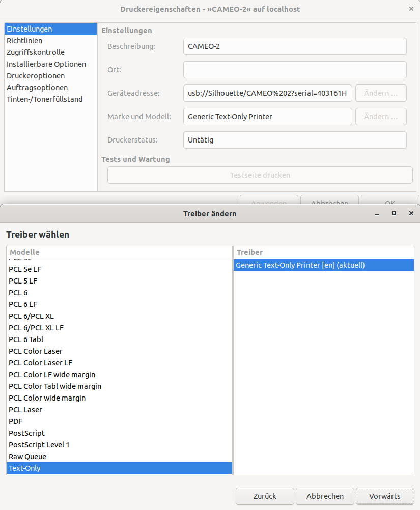This screenshot has height=510, width=420.
Task: Focus the empty Ort input field
Action: pyautogui.click(x=294, y=70)
